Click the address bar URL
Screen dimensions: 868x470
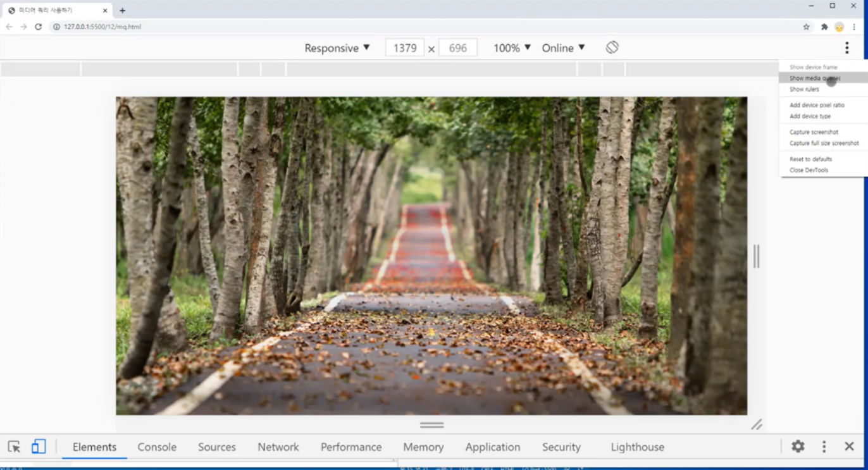(102, 27)
